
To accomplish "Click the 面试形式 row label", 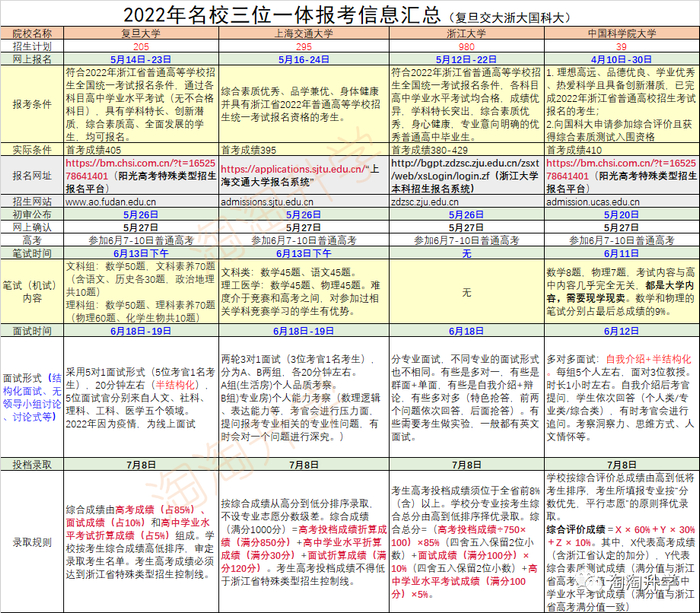I will tap(32, 397).
